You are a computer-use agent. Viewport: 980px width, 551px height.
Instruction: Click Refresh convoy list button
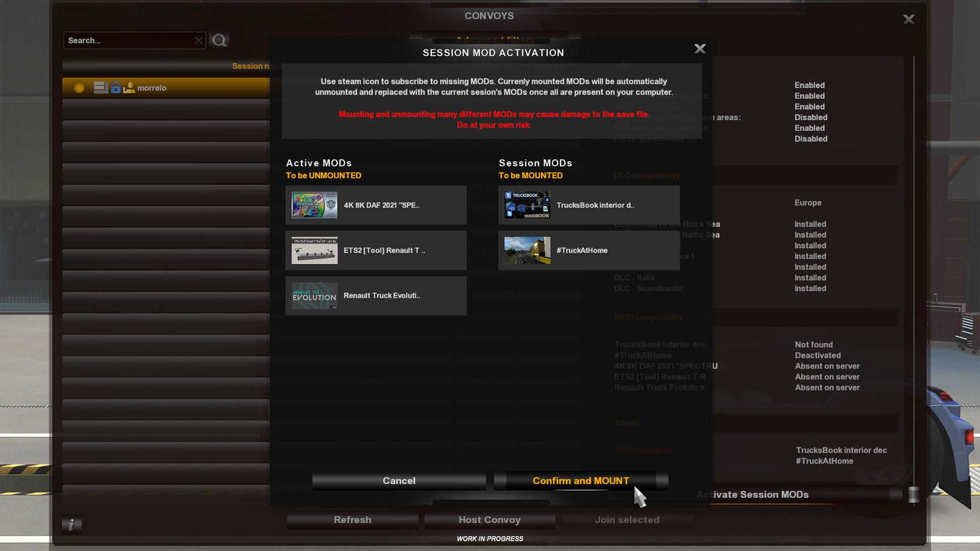353,519
